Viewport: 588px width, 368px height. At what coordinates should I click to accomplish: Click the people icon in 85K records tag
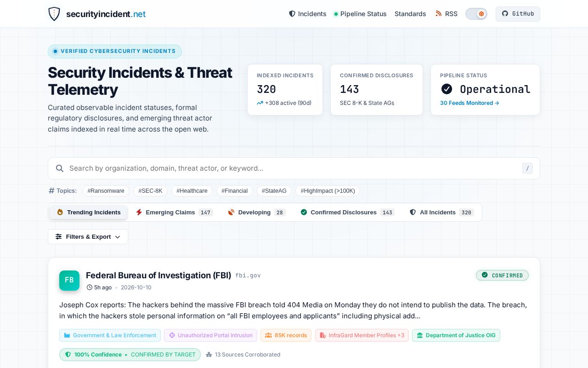click(x=268, y=335)
